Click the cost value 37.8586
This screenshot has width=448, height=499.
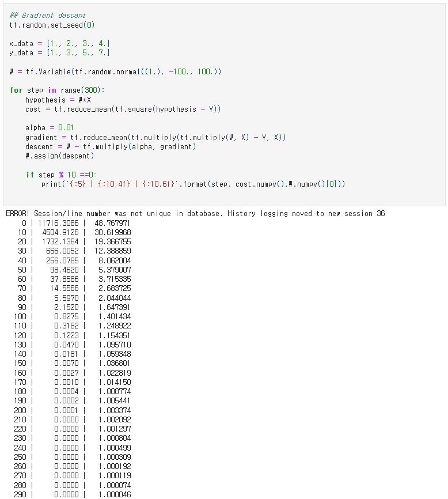[x=64, y=279]
